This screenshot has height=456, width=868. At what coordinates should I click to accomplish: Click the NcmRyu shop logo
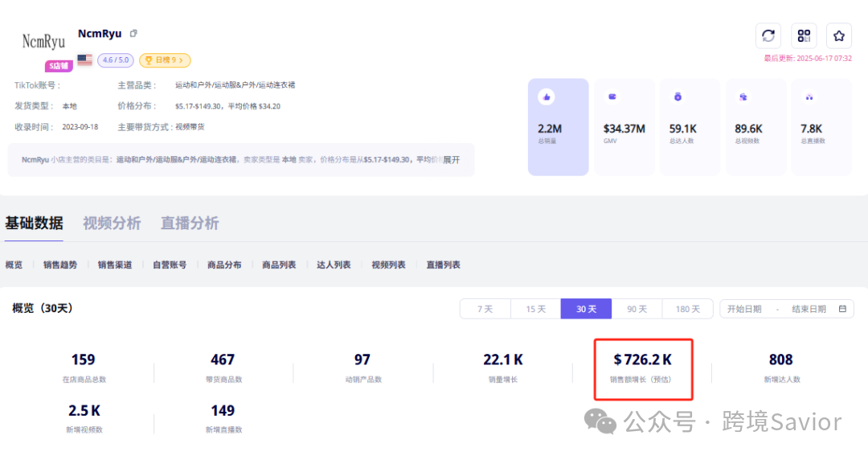pyautogui.click(x=43, y=42)
